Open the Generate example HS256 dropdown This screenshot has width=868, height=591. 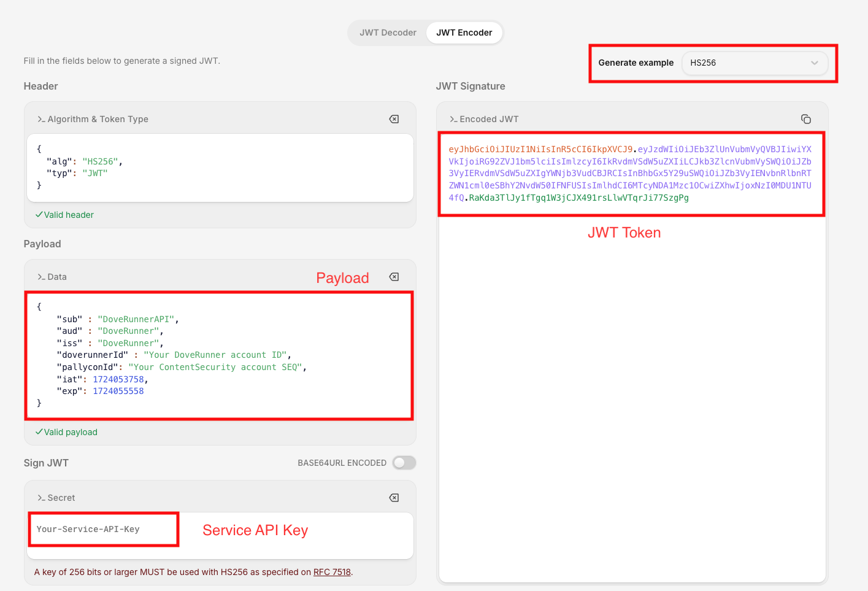click(x=755, y=63)
